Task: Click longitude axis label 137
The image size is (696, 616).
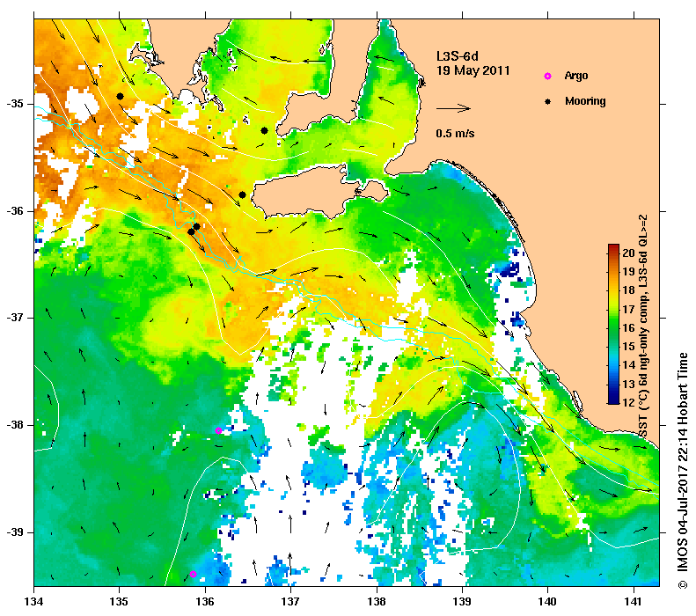Action: click(x=290, y=602)
